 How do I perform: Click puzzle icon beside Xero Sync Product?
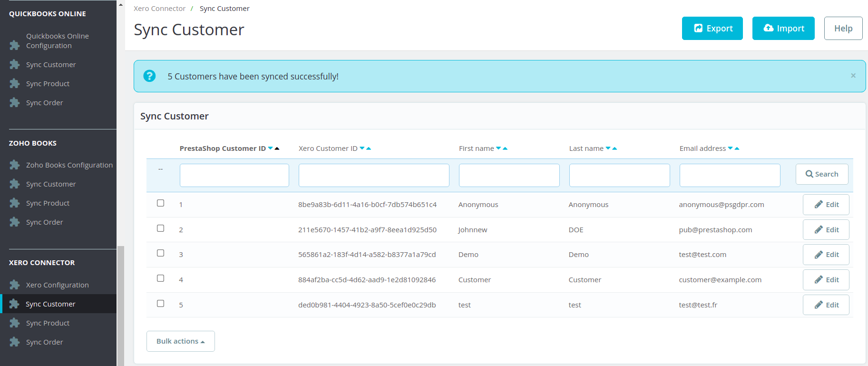[15, 323]
